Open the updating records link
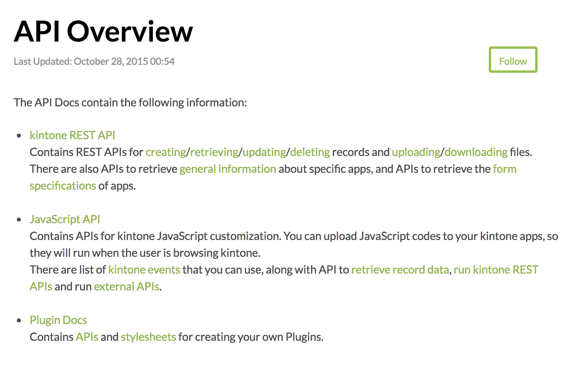Screen dimensions: 588x368 pos(264,152)
